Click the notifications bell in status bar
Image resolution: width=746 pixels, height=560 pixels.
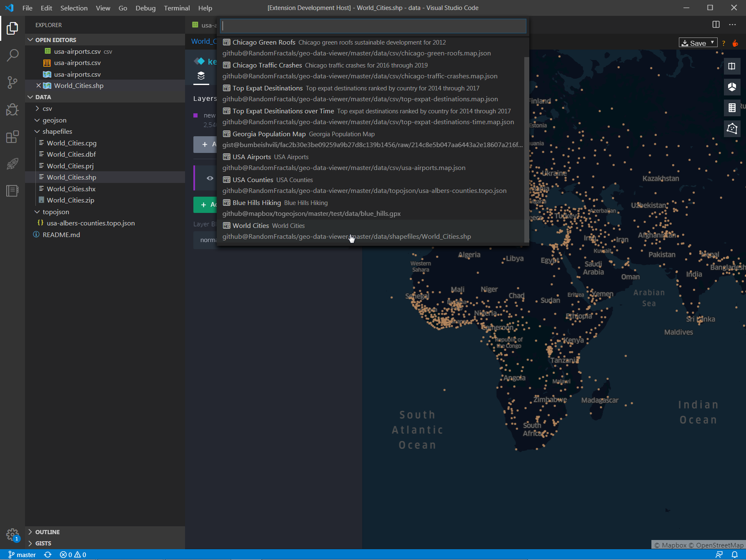point(735,555)
